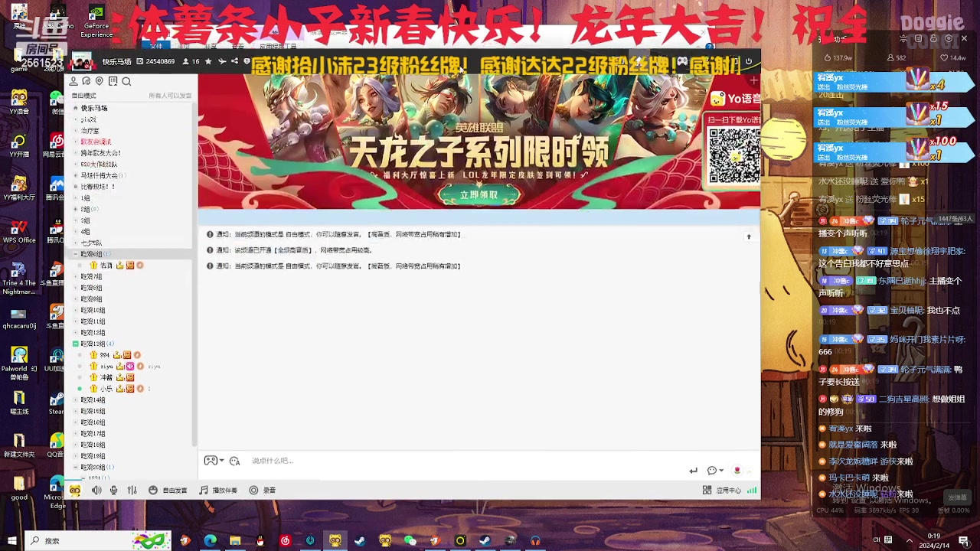Open the 应用中心 app center grid icon
Screen dimensions: 980x551
coord(707,490)
